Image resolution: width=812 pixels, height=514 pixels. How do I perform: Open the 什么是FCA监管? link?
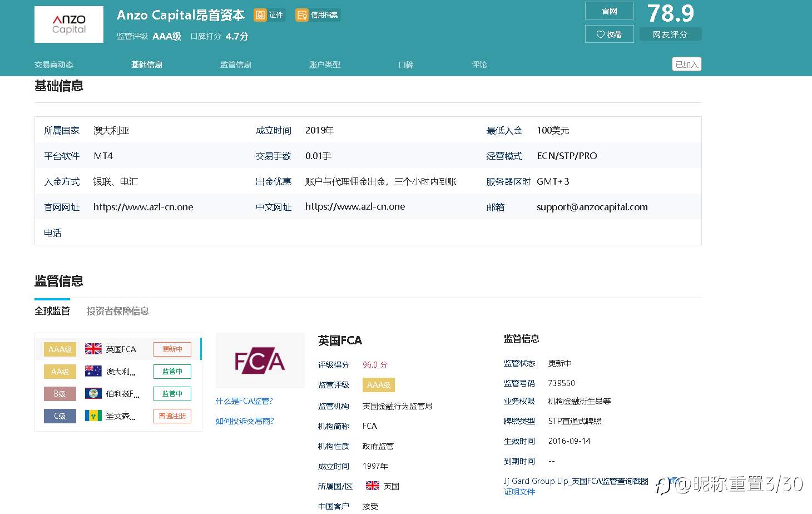point(244,401)
